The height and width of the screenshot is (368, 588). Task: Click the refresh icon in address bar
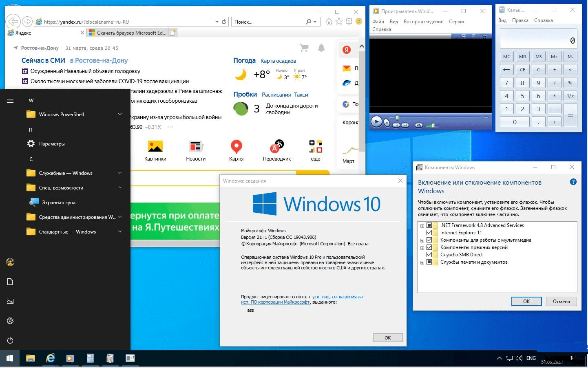point(224,22)
